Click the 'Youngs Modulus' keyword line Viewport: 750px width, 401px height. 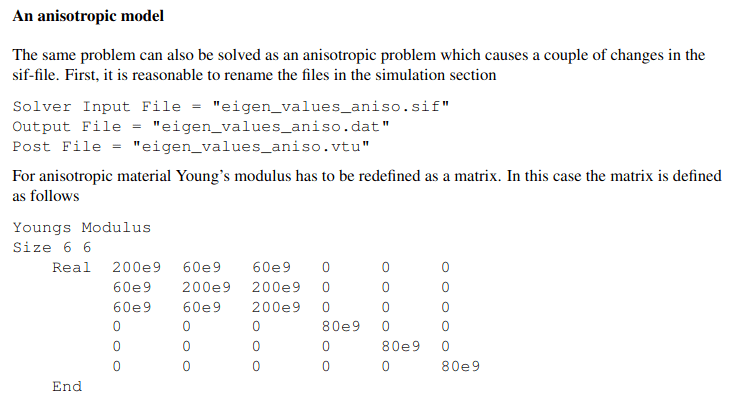(82, 227)
